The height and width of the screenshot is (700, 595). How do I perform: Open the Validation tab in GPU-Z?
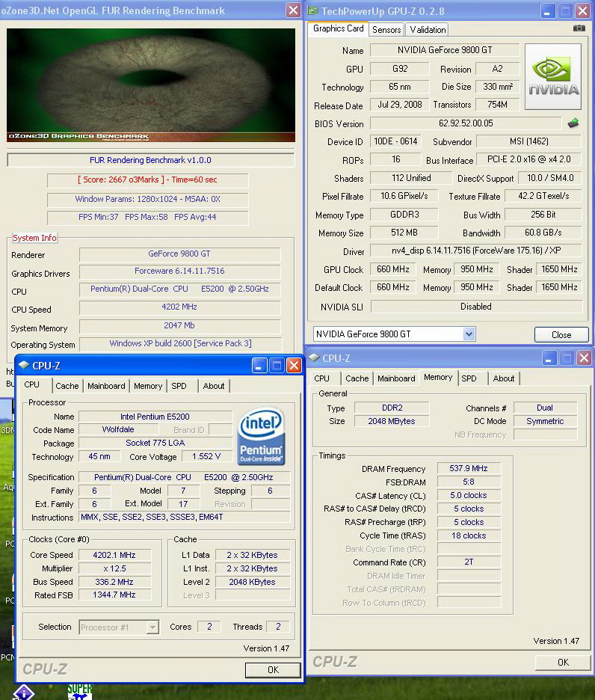[x=428, y=30]
